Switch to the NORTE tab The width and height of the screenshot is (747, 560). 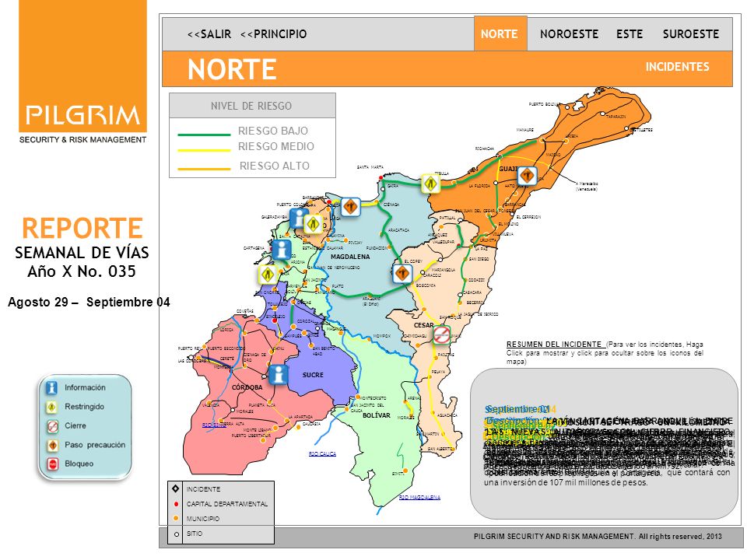500,33
